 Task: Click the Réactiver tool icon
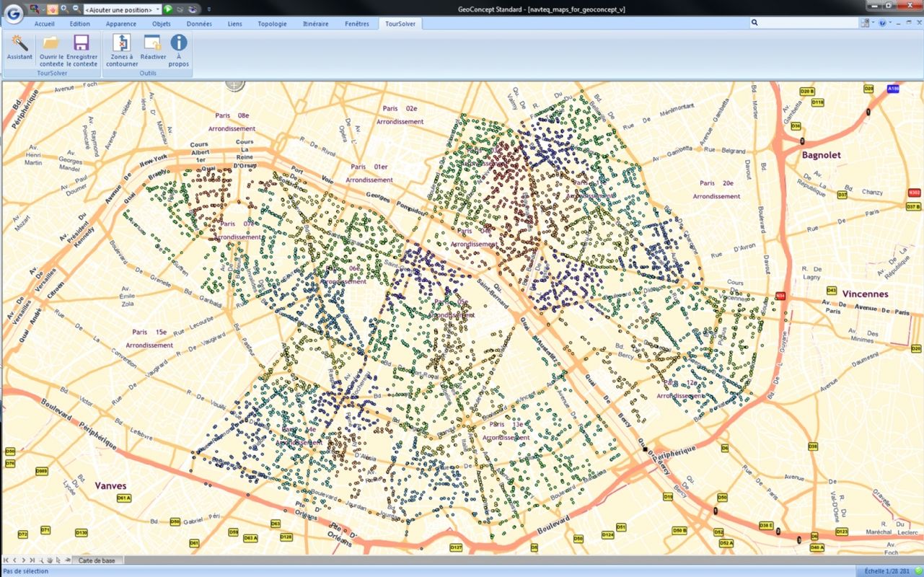[153, 48]
